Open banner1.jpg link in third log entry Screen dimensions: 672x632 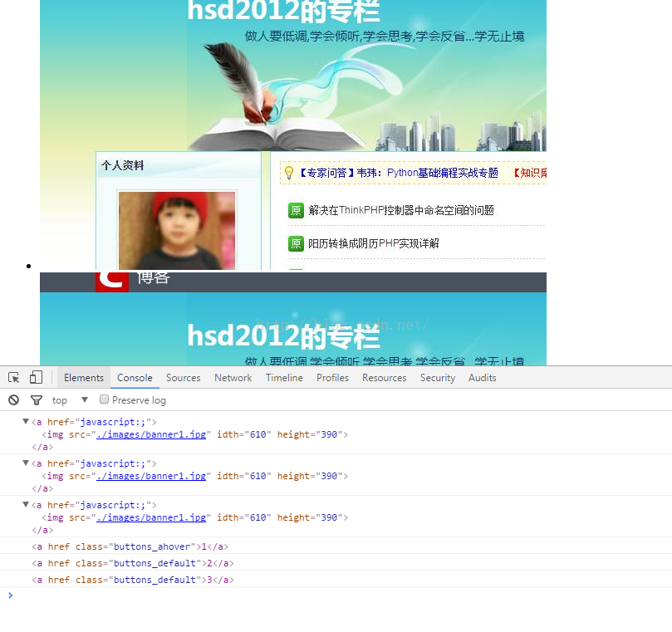151,517
